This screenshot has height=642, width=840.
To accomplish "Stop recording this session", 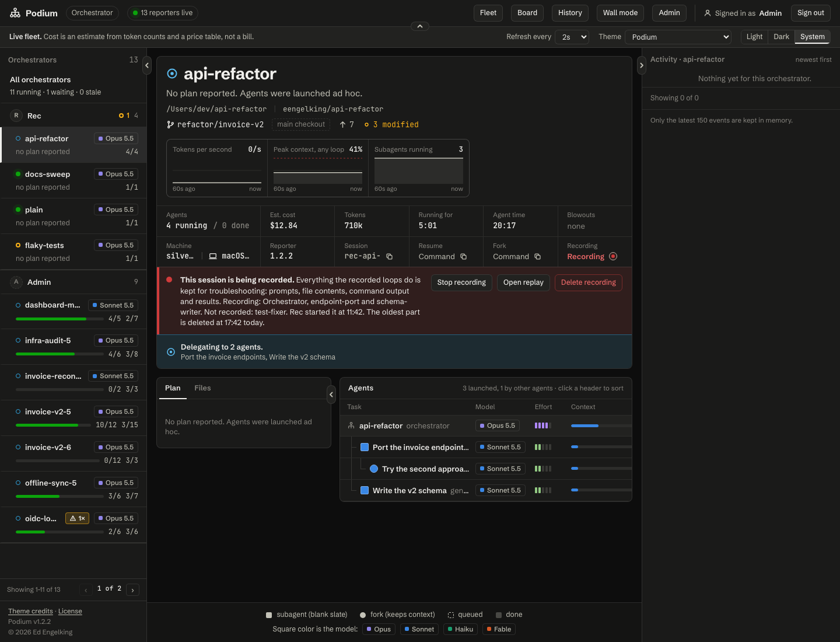I will click(461, 282).
